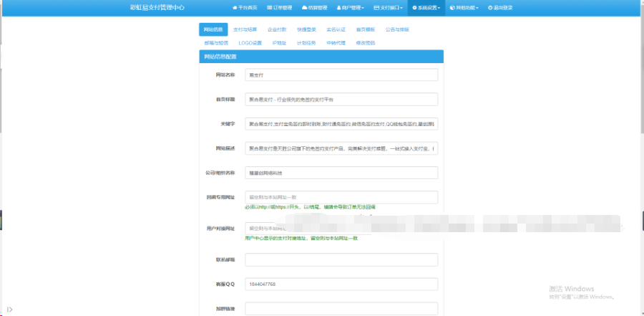
Task: Open the LOGO设置 tab
Action: click(x=250, y=43)
